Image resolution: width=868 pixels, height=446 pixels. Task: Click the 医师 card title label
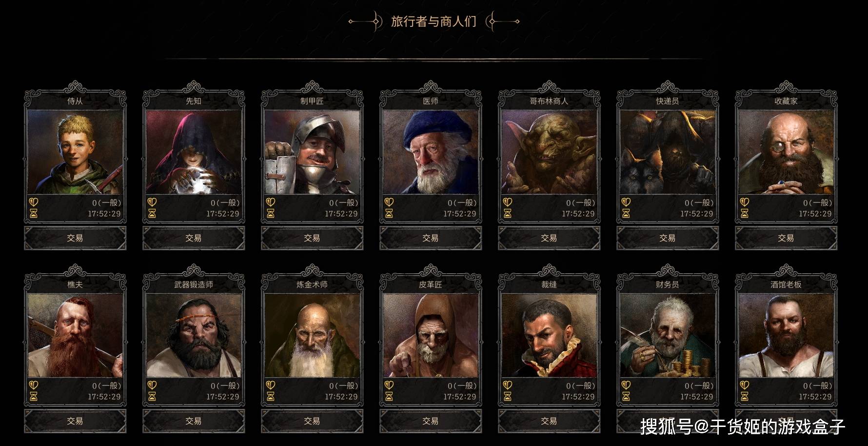[431, 101]
